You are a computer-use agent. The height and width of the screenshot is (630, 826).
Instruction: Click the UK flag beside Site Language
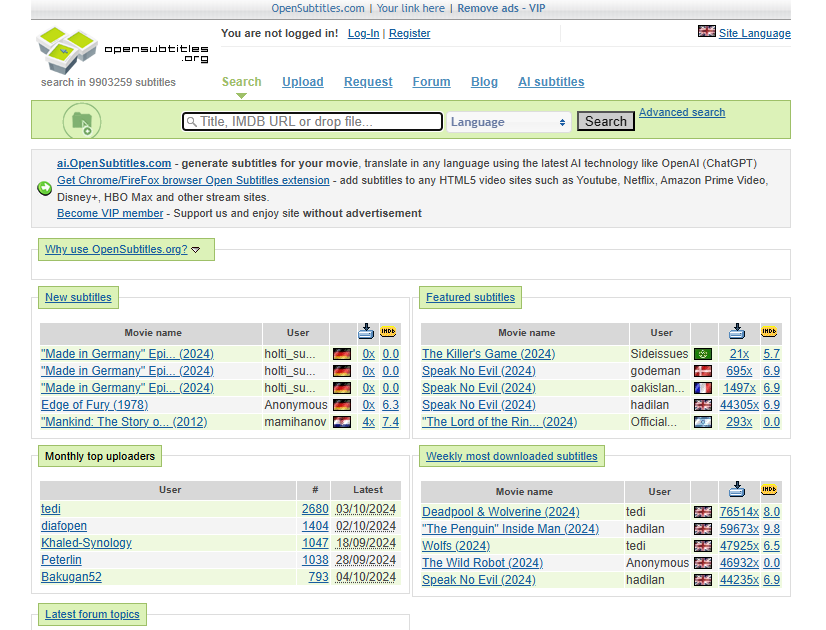[706, 32]
